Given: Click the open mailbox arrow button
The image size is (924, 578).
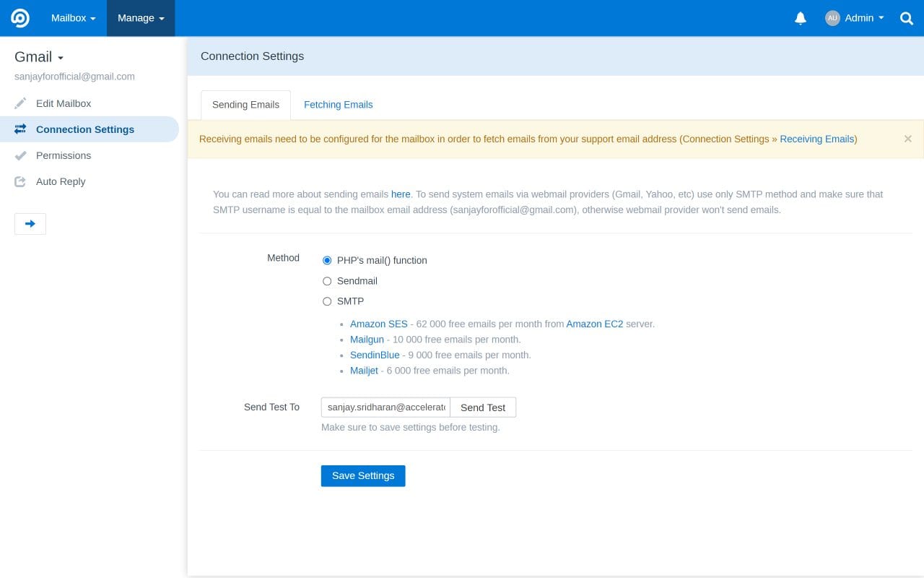Looking at the screenshot, I should [30, 223].
